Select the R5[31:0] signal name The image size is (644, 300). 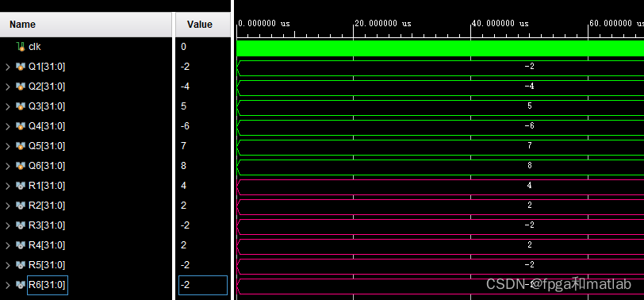click(47, 265)
